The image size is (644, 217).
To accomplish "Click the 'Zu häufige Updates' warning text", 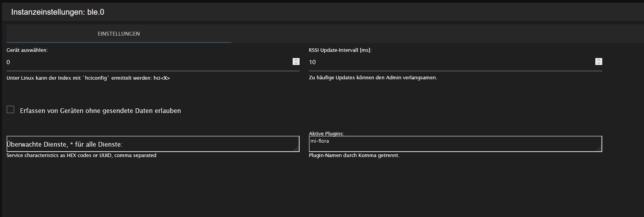I will coord(373,78).
